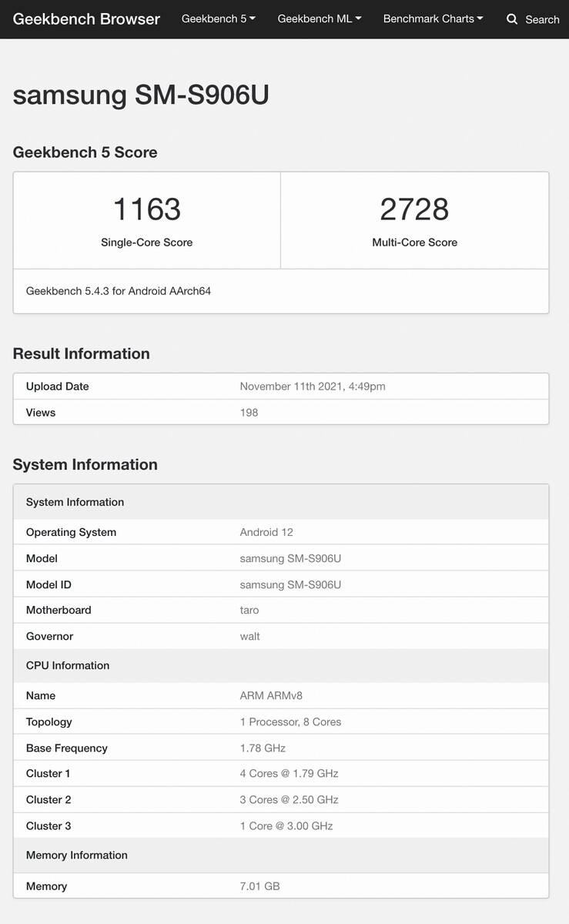Screen dimensions: 569x924
Task: Go to the Geekbench Browser home link
Action: click(x=86, y=19)
